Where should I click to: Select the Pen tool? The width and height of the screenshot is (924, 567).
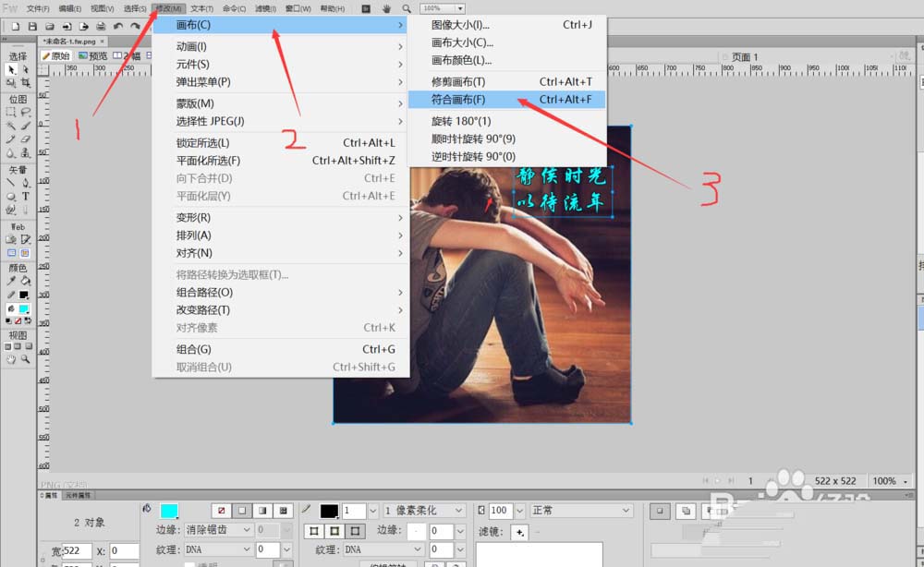click(x=25, y=183)
